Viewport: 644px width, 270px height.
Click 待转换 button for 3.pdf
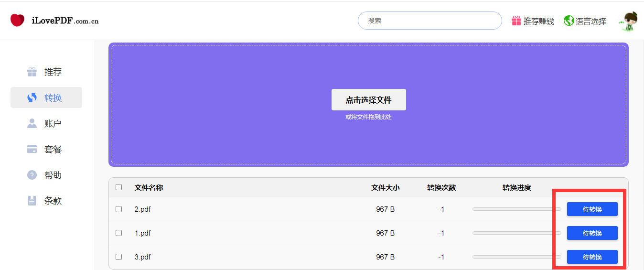pos(592,257)
